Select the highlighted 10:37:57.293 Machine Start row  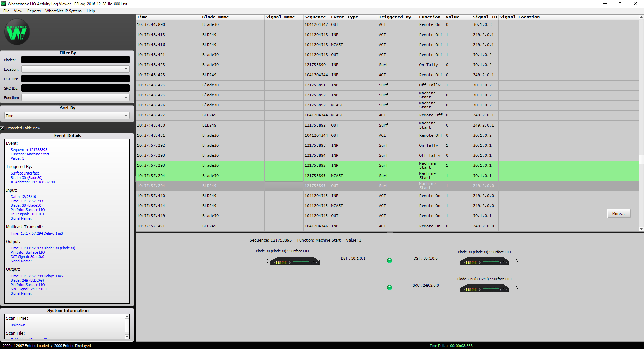[387, 166]
